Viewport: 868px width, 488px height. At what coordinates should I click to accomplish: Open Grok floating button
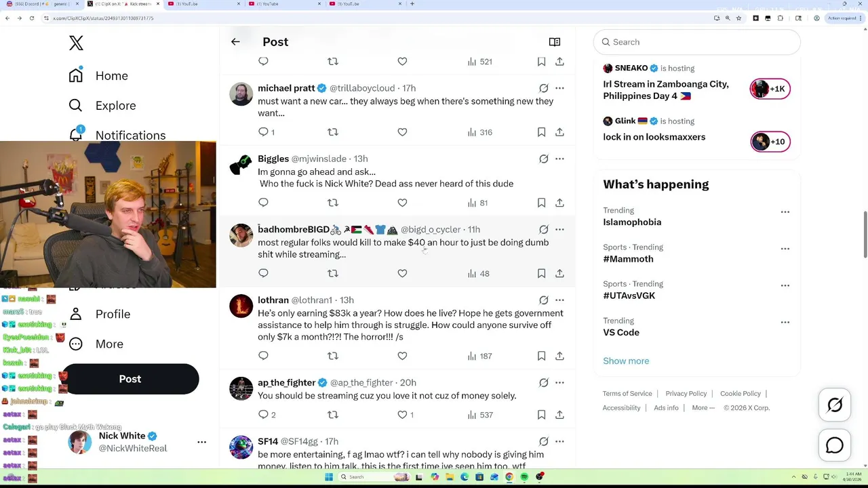point(834,405)
